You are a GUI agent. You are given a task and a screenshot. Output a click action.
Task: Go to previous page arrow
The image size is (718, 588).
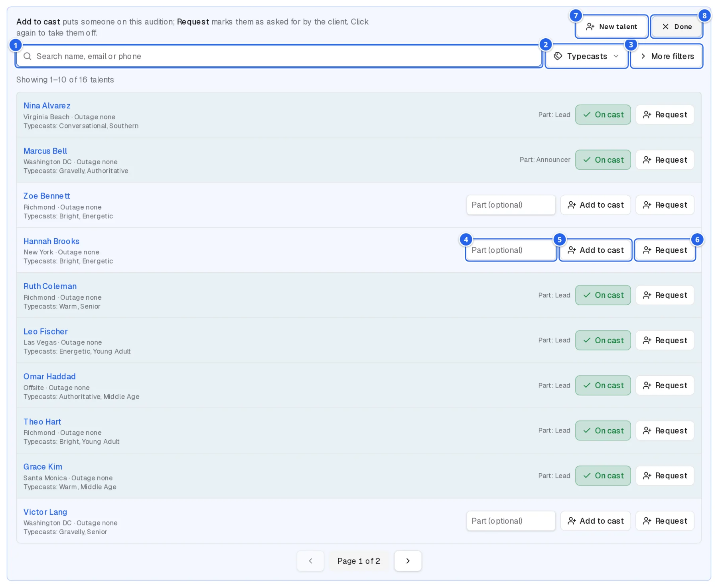click(x=310, y=561)
